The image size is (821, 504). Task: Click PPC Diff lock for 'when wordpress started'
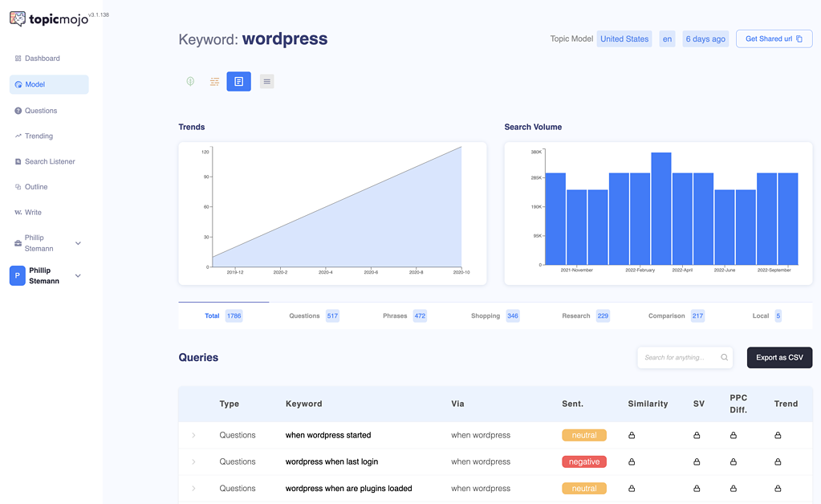point(733,435)
